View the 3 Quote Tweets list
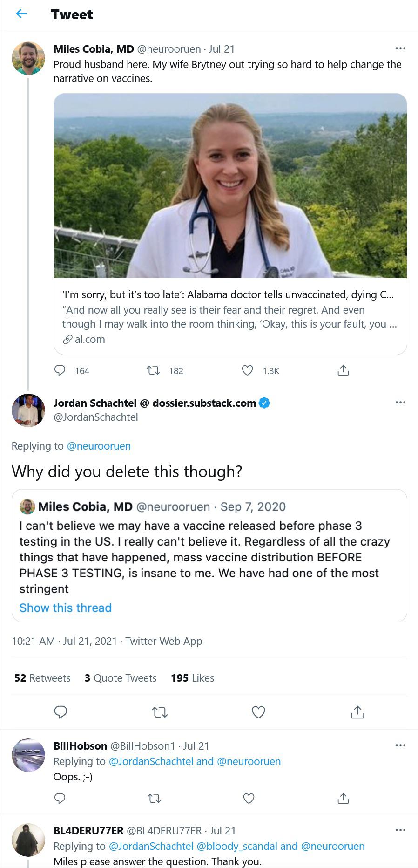 (121, 678)
